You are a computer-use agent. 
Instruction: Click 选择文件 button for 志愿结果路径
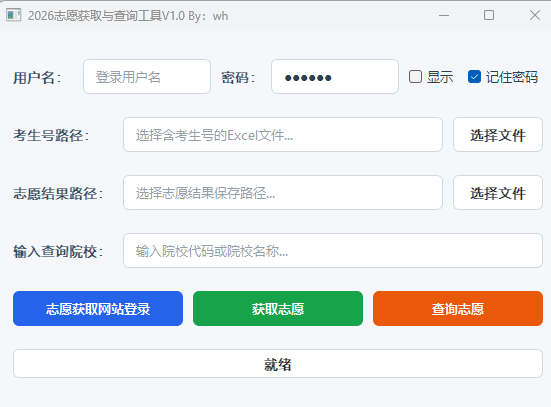pos(498,193)
